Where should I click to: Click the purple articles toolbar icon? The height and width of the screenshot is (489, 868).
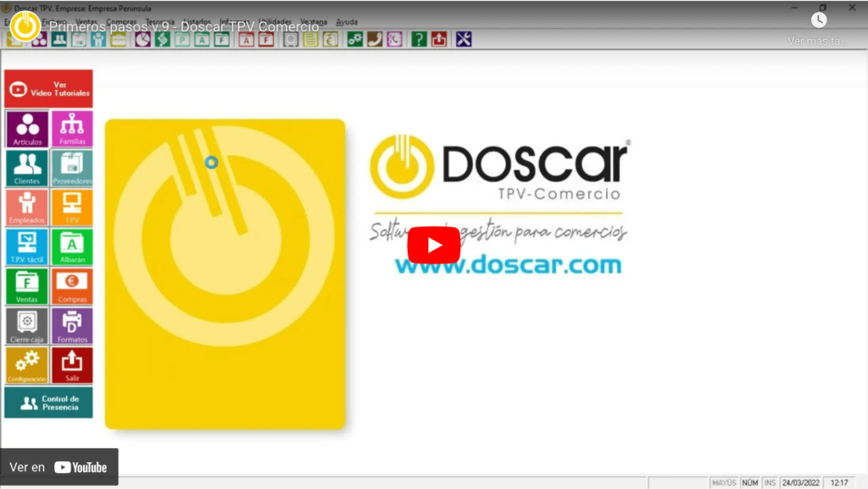[39, 40]
